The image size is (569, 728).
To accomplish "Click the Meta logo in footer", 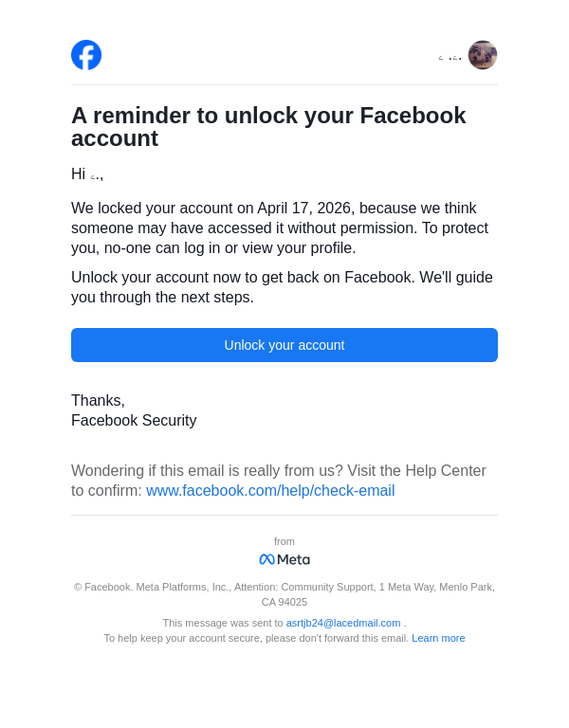I will [284, 559].
